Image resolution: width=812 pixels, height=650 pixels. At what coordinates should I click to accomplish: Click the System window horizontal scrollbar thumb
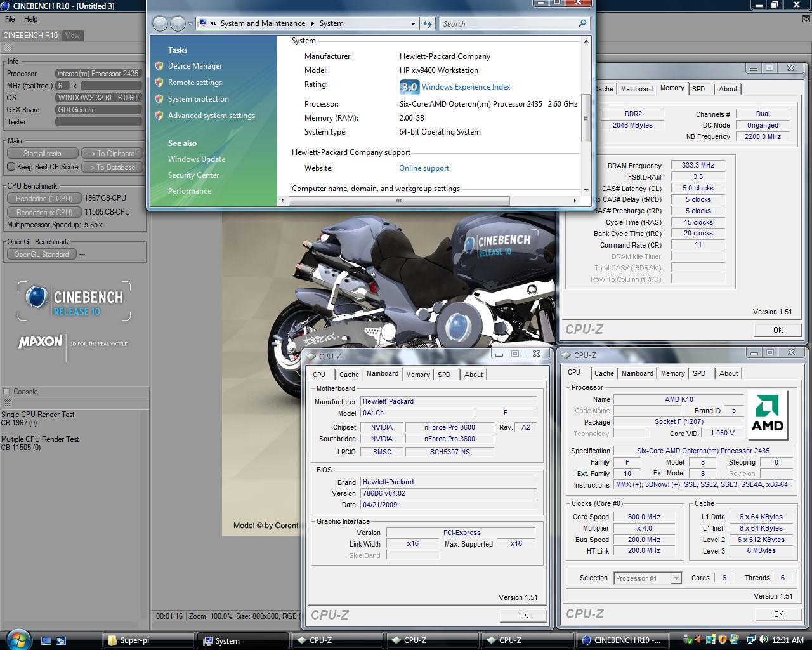coord(399,201)
